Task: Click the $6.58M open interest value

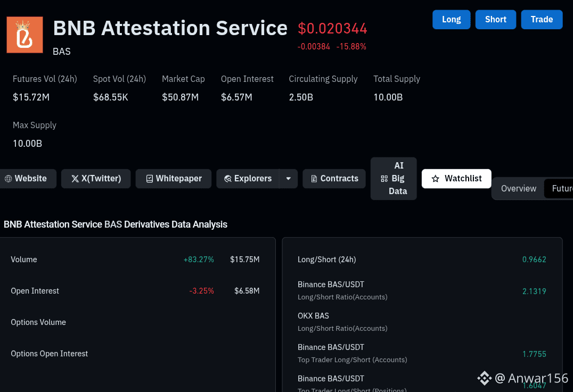Action: point(247,291)
